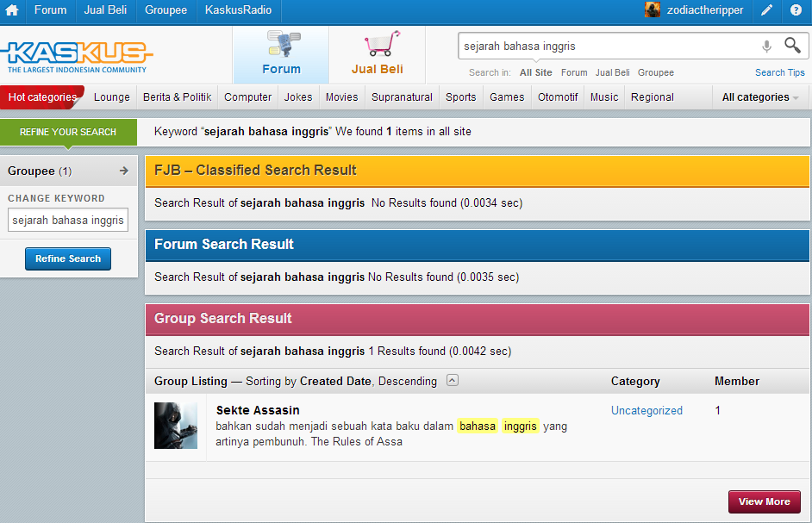Activate voice search microphone icon
Viewport: 812px width, 523px height.
tap(767, 47)
